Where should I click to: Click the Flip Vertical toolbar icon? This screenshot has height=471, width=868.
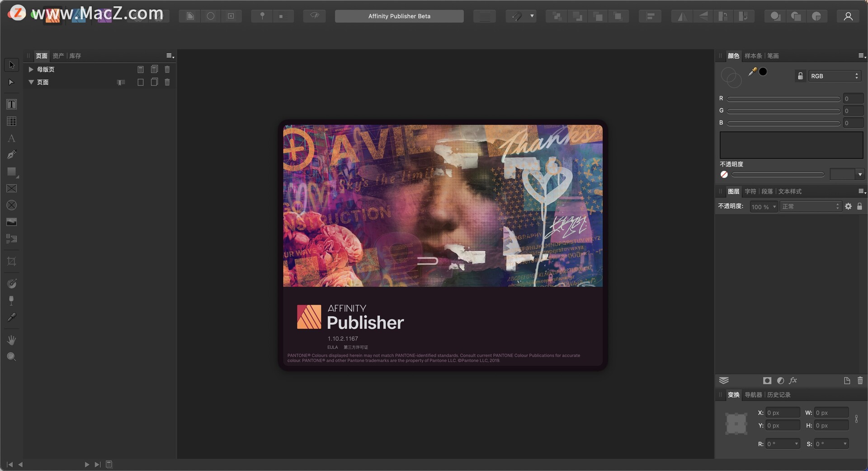[703, 16]
